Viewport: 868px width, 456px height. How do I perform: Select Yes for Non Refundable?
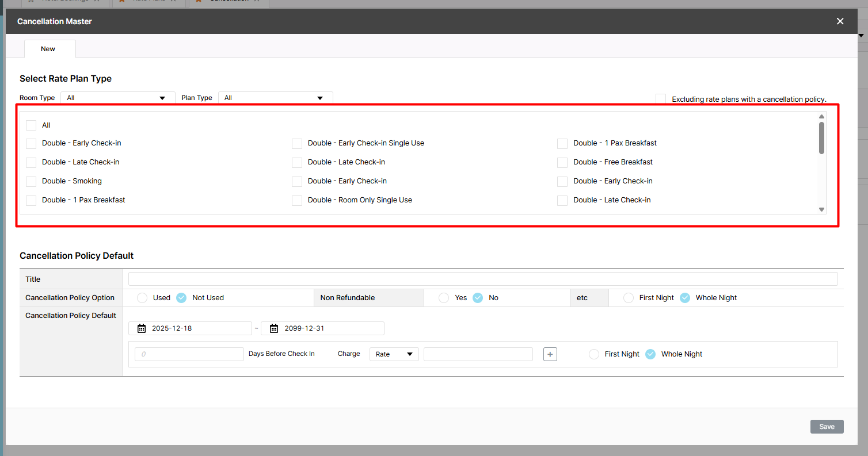(443, 298)
